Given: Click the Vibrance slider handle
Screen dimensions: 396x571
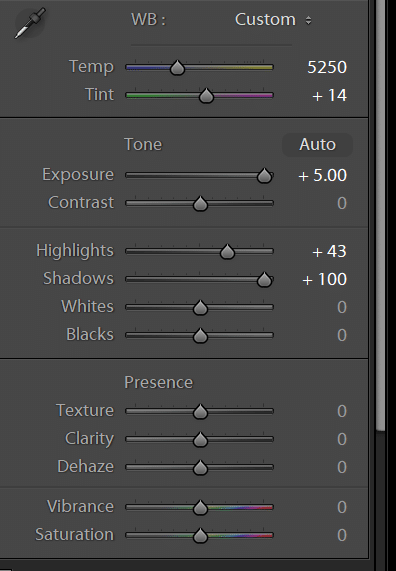Looking at the screenshot, I should coord(200,508).
